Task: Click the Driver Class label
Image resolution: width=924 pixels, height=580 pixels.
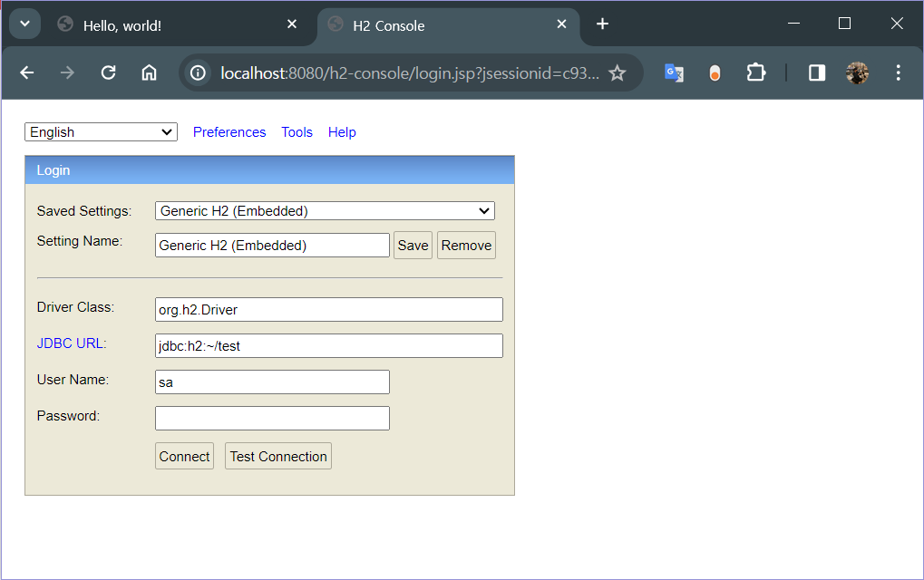Action: (75, 307)
